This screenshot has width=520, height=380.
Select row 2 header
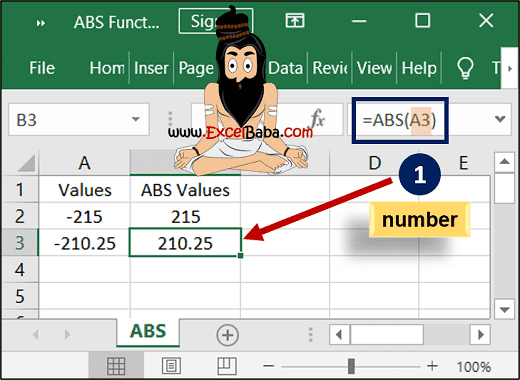[x=20, y=216]
